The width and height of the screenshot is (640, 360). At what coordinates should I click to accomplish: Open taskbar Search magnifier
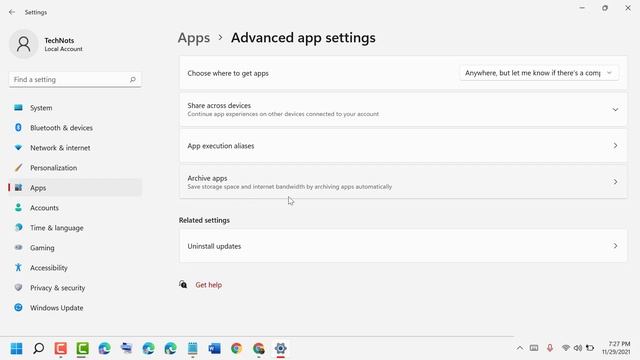39,348
